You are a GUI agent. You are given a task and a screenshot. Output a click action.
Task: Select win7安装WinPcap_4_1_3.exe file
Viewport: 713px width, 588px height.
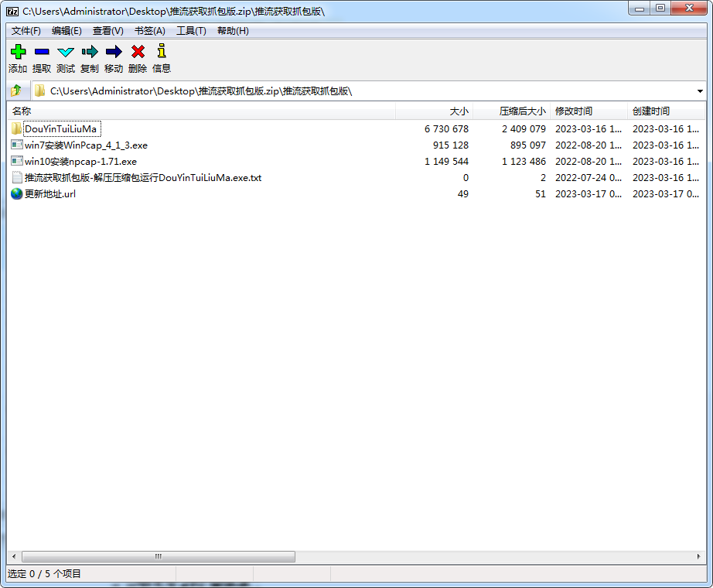tap(85, 145)
